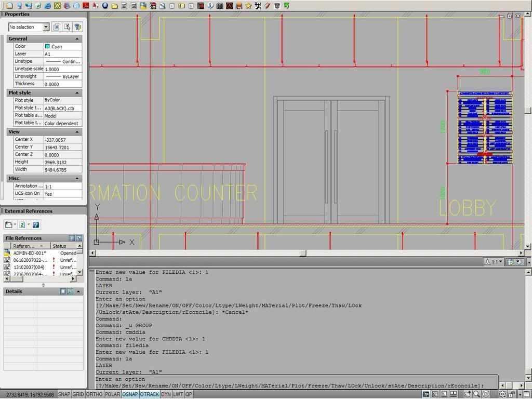Open the No selection dropdown

tap(46, 27)
